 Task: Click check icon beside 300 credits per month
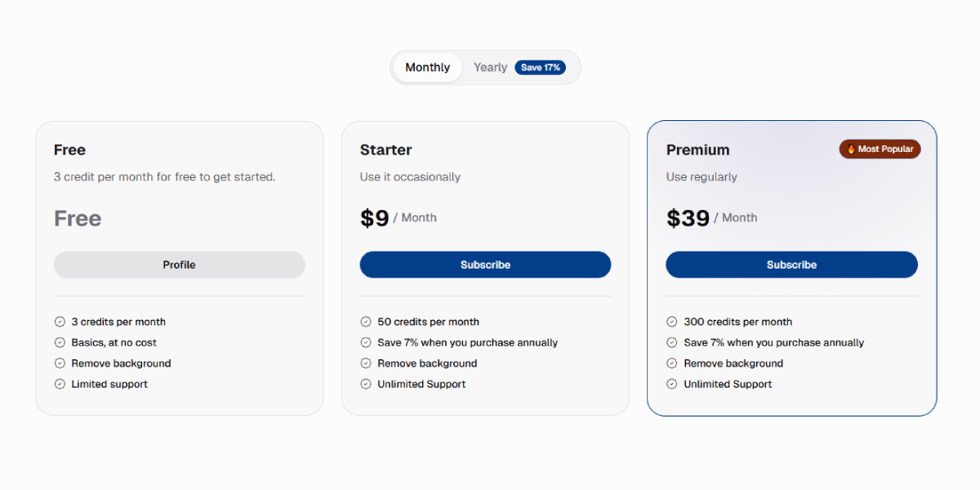672,322
